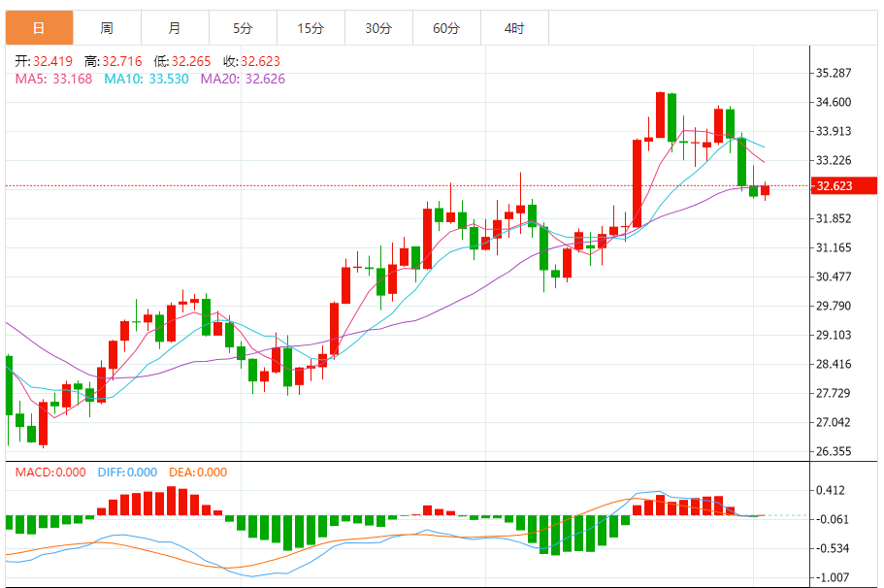Click the 收 32.623 closing price readout

[x=251, y=61]
